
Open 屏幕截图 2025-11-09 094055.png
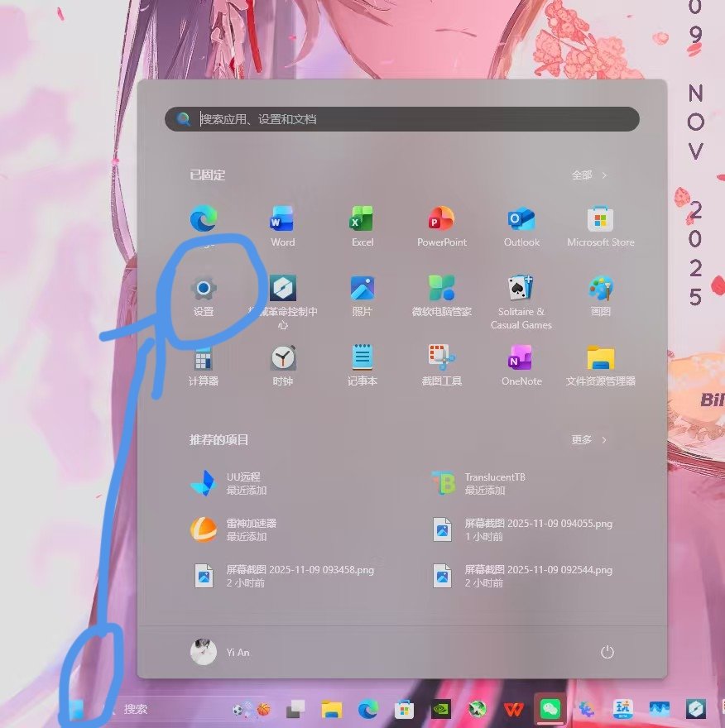pos(522,529)
